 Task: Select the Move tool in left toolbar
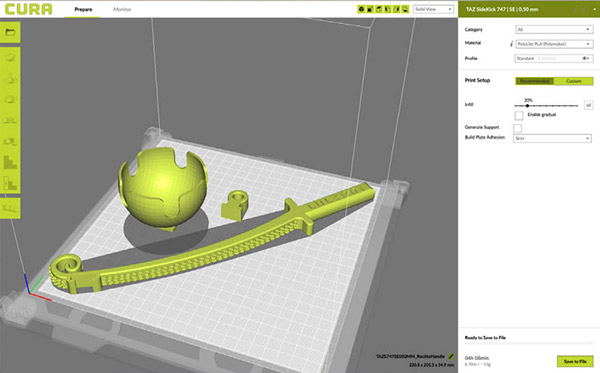[x=10, y=58]
